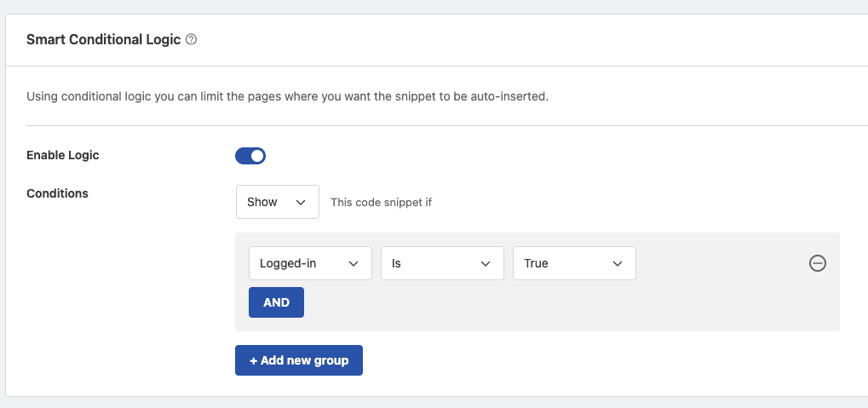The width and height of the screenshot is (868, 408).
Task: Click the chevron arrow in the True dropdown
Action: coord(618,263)
